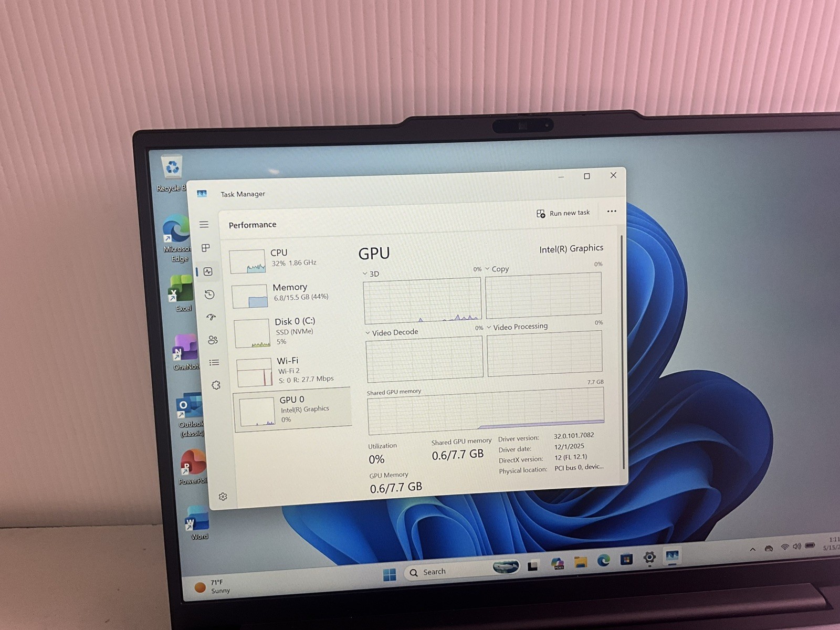This screenshot has height=630, width=840.
Task: Click the Word desktop shortcut
Action: (x=197, y=523)
